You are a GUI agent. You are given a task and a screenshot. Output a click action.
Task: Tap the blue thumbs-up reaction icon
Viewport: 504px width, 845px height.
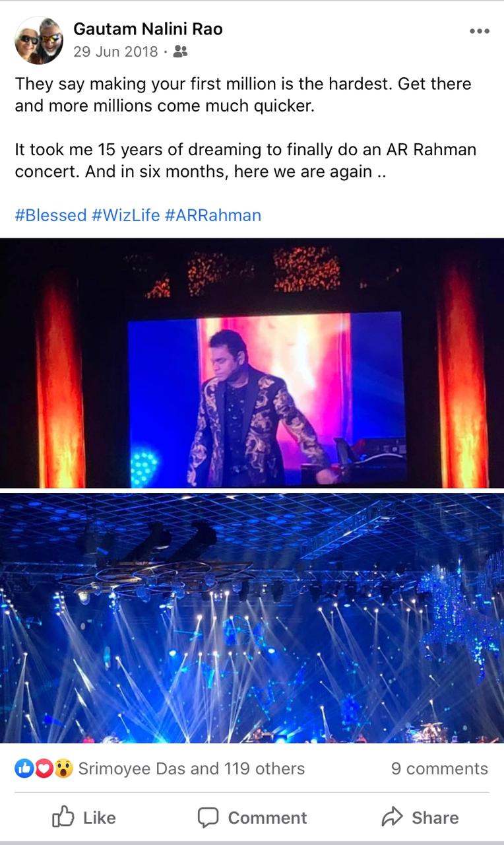tap(24, 768)
